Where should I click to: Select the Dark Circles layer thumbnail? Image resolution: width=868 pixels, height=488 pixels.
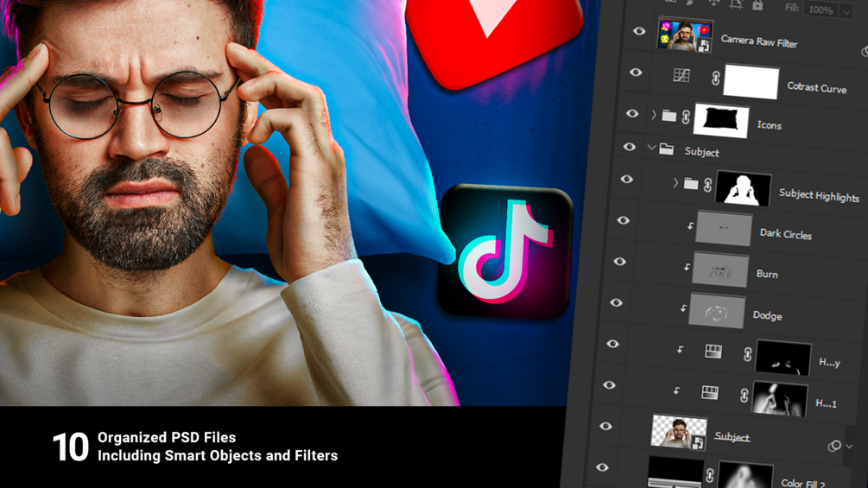[724, 228]
